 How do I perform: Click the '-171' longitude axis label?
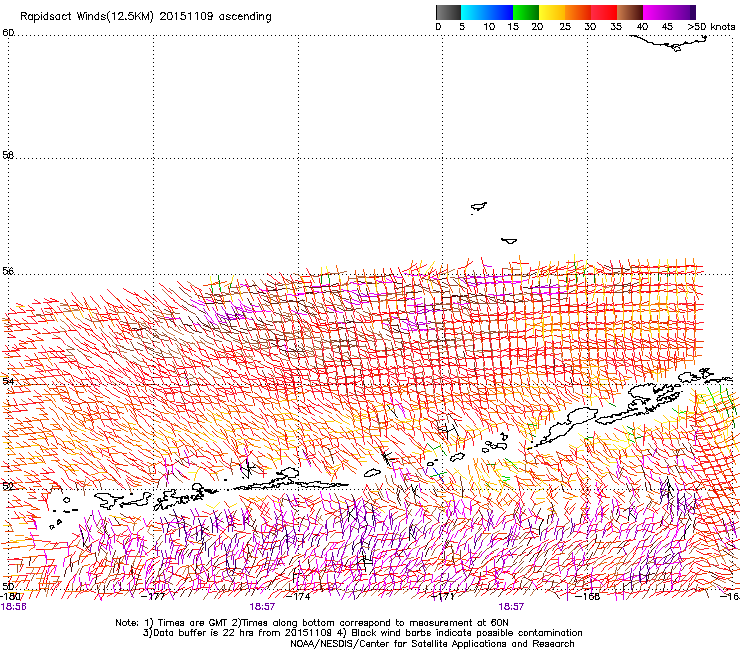click(443, 596)
